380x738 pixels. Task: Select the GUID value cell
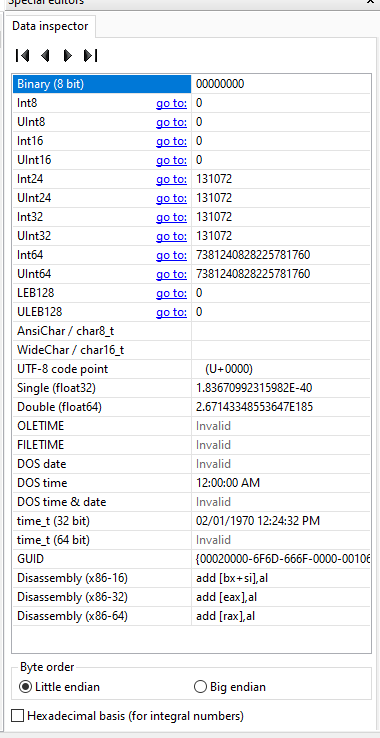281,559
